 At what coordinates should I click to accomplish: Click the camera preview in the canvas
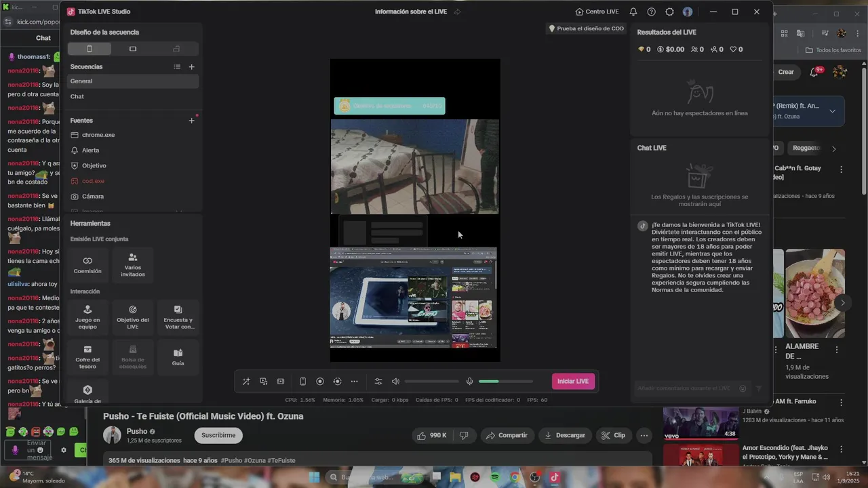coord(415,167)
